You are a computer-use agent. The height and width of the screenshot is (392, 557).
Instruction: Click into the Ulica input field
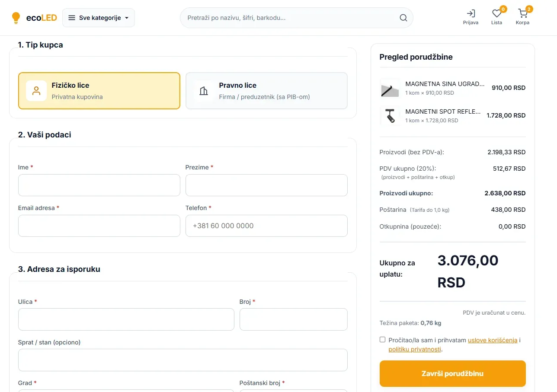coord(126,319)
